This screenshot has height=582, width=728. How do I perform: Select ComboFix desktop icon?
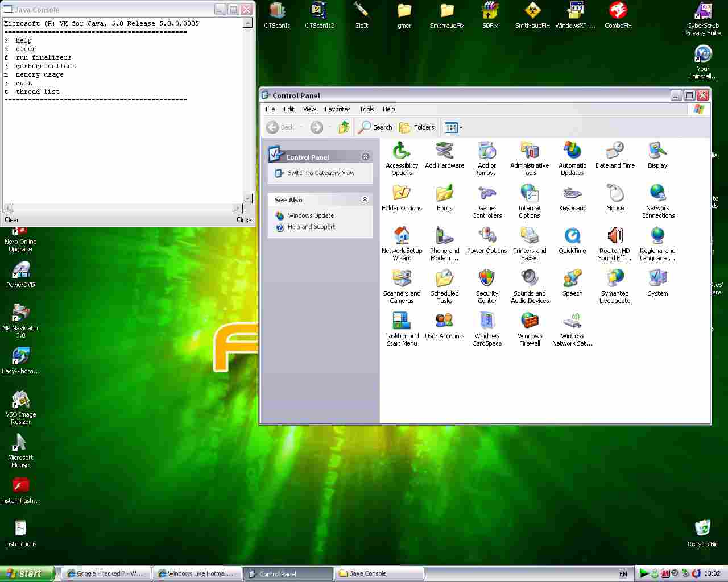(618, 15)
